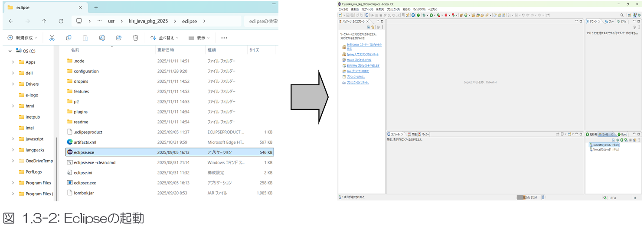This screenshot has height=226, width=644.
Task: Go up one folder with Up arrow
Action: 44,21
